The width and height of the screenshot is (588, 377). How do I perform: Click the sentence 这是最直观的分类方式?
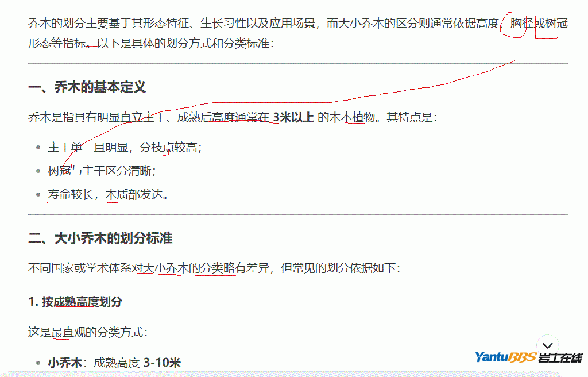[x=87, y=332]
